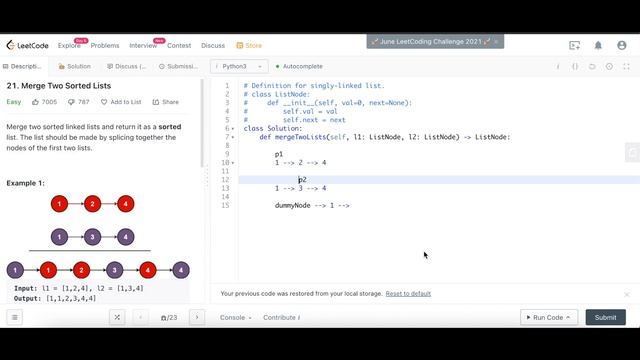Screen dimensions: 640x360
Task: Collapse the fold arrow at line 6
Action: point(233,129)
